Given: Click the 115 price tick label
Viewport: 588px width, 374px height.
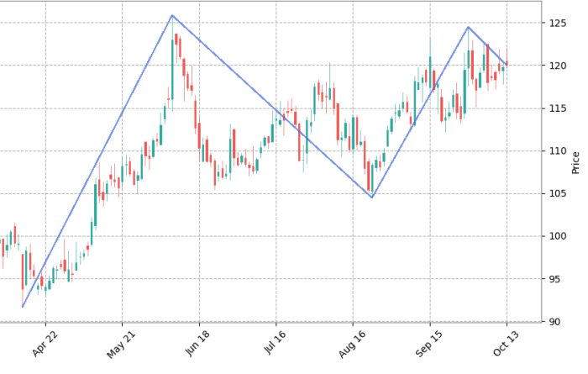Looking at the screenshot, I should [558, 108].
